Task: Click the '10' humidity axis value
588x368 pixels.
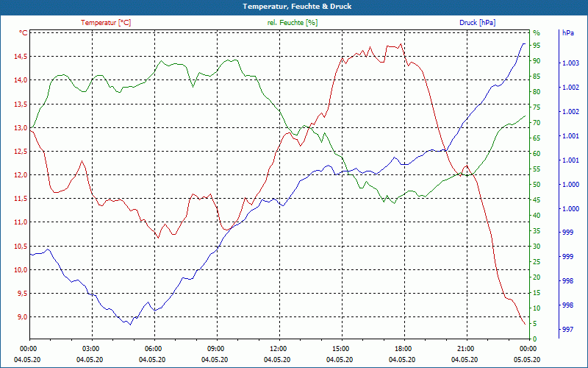Action: coord(537,308)
